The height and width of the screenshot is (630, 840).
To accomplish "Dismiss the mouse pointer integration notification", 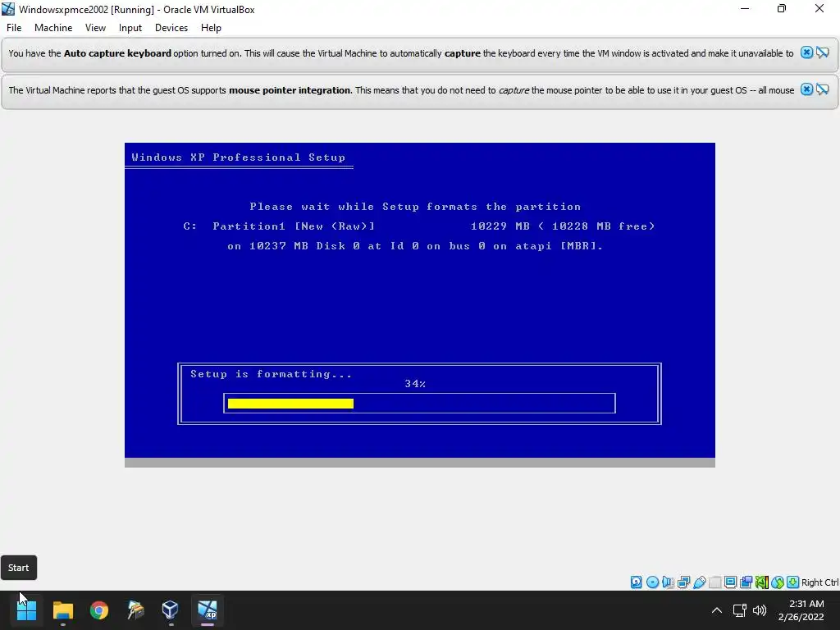I will click(x=806, y=89).
